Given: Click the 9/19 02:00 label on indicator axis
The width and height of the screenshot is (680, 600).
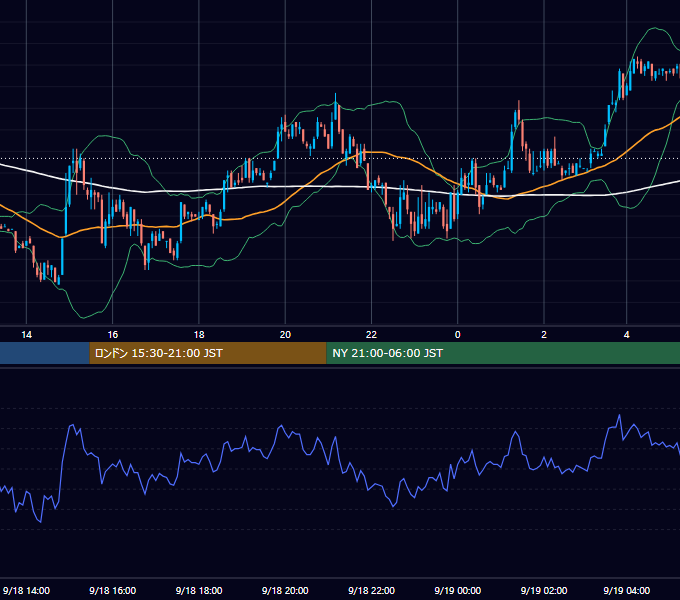Looking at the screenshot, I should point(544,590).
